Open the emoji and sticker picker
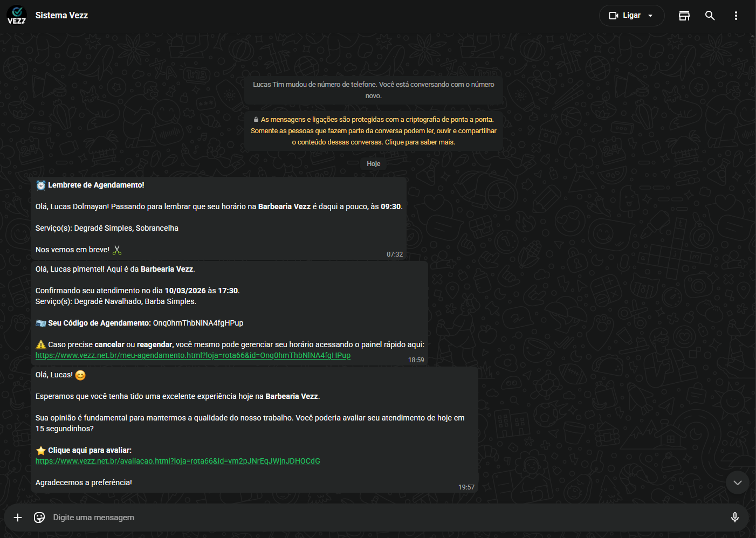Image resolution: width=756 pixels, height=538 pixels. (x=39, y=518)
